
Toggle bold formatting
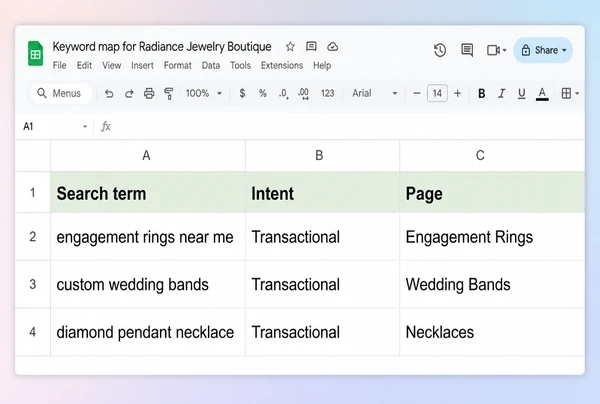482,93
